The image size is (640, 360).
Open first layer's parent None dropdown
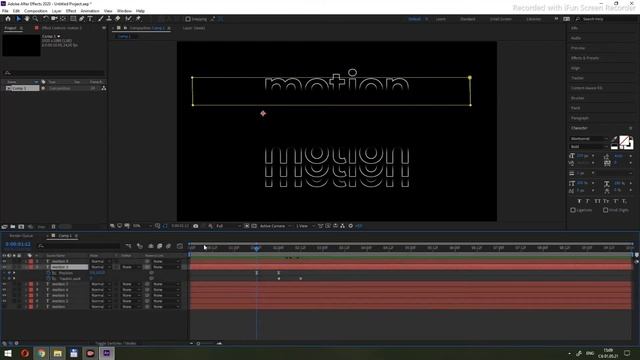coord(166,261)
